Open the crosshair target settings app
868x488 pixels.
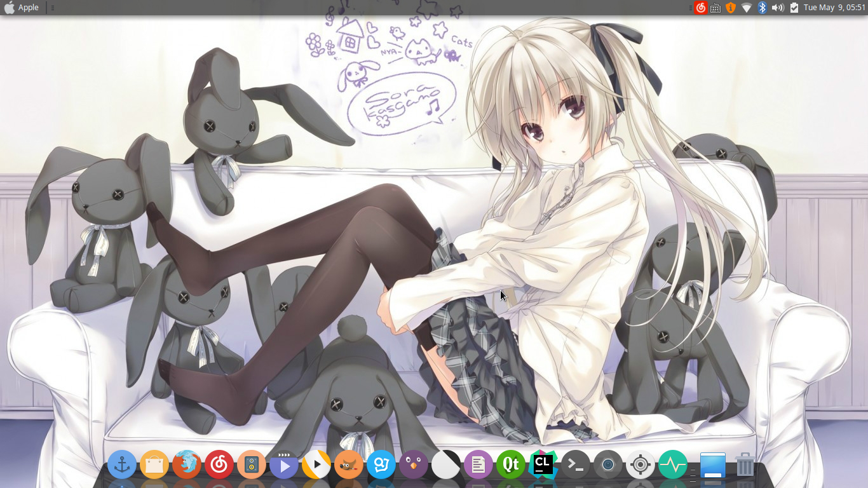641,465
